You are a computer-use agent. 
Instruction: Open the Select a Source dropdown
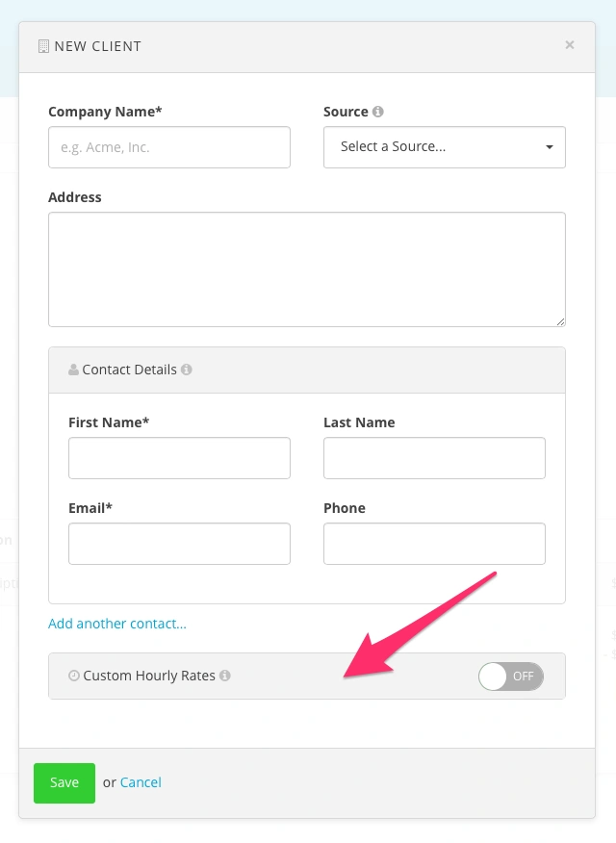click(445, 147)
